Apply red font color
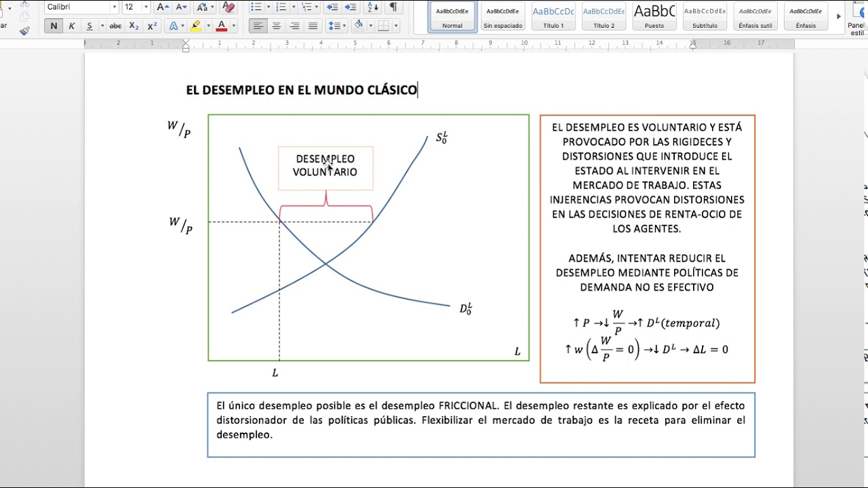 (221, 26)
